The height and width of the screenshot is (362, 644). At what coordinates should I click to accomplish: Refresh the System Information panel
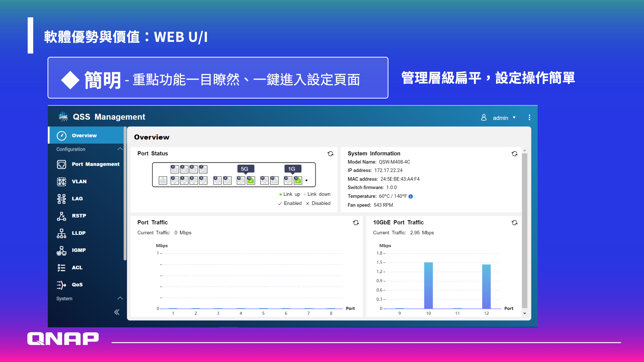click(x=514, y=154)
